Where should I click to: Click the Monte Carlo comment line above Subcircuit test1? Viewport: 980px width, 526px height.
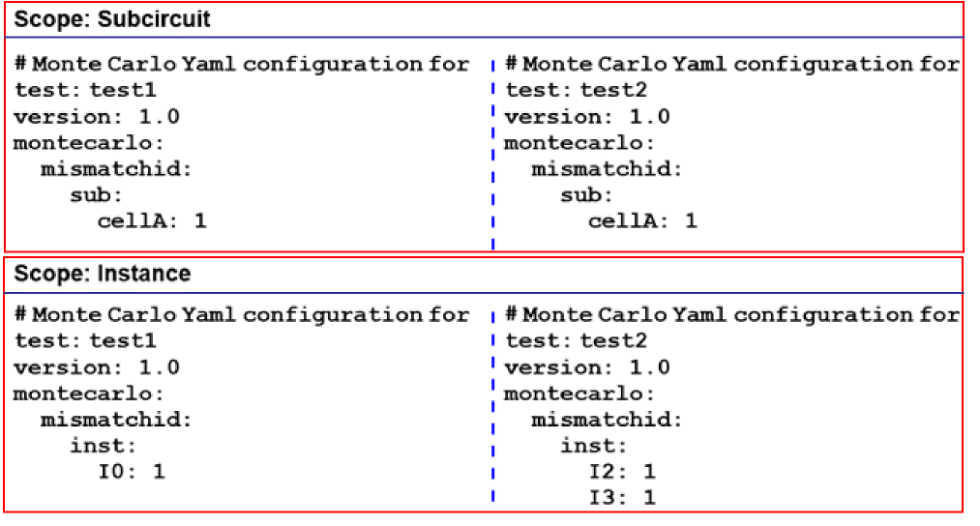tap(242, 65)
